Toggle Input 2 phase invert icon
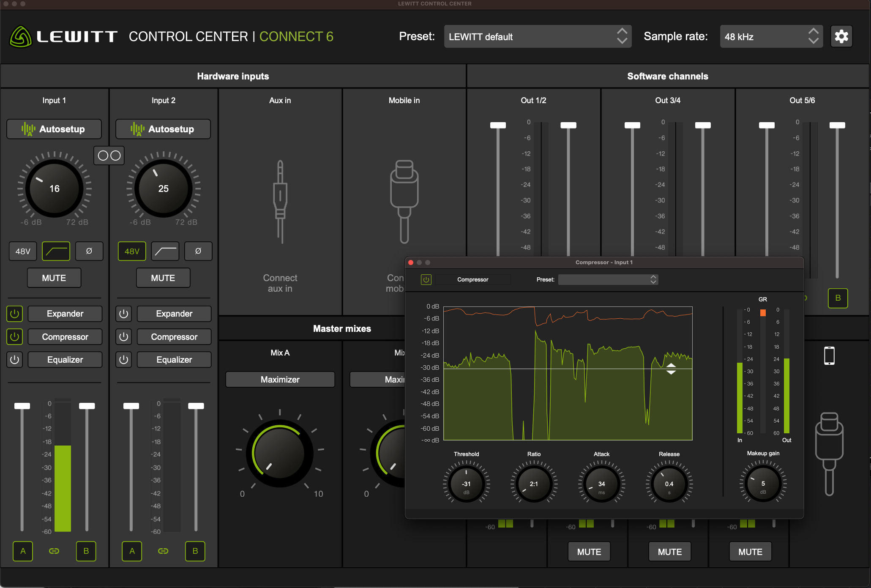 pyautogui.click(x=198, y=251)
